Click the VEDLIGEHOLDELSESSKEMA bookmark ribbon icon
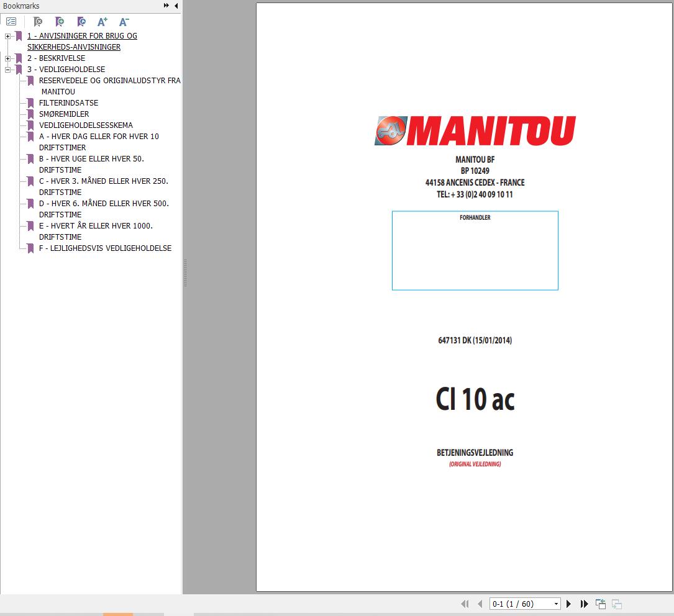The height and width of the screenshot is (616, 674). [x=30, y=125]
